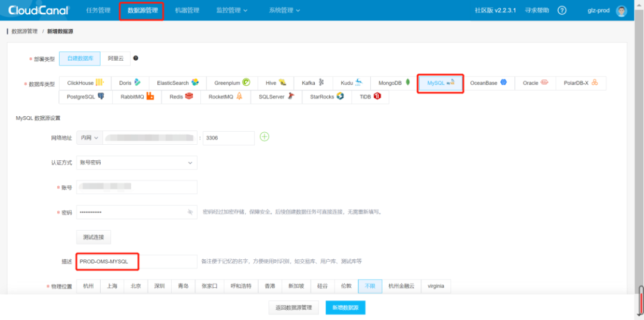Expand the 监控管理 menu
Image resolution: width=644 pixels, height=320 pixels.
232,10
